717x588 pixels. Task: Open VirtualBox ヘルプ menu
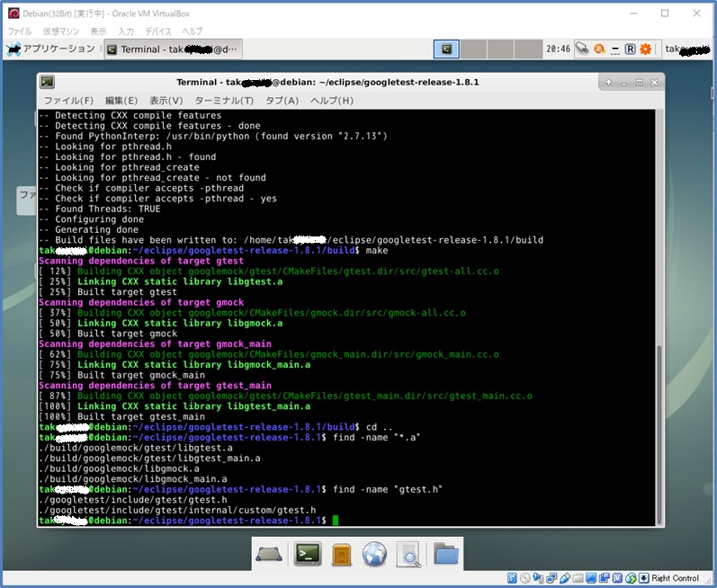(x=192, y=31)
